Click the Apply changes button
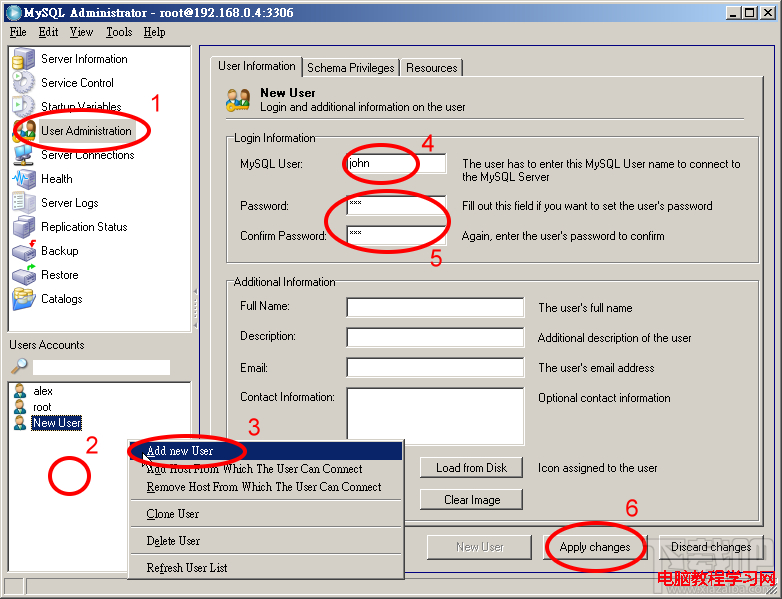The image size is (782, 599). pyautogui.click(x=595, y=547)
